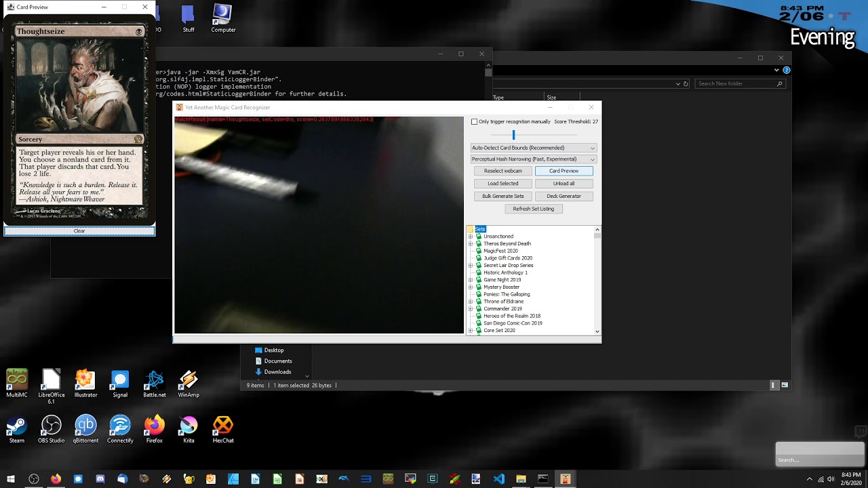Launch Firefox from the desktop icon
This screenshot has width=868, height=488.
tap(155, 429)
